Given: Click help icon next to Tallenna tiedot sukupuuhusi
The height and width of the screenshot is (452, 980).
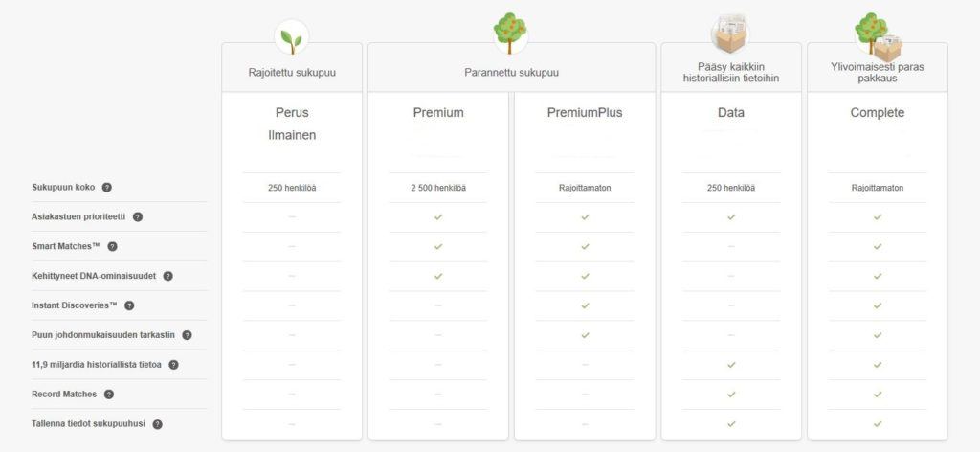Looking at the screenshot, I should [158, 424].
